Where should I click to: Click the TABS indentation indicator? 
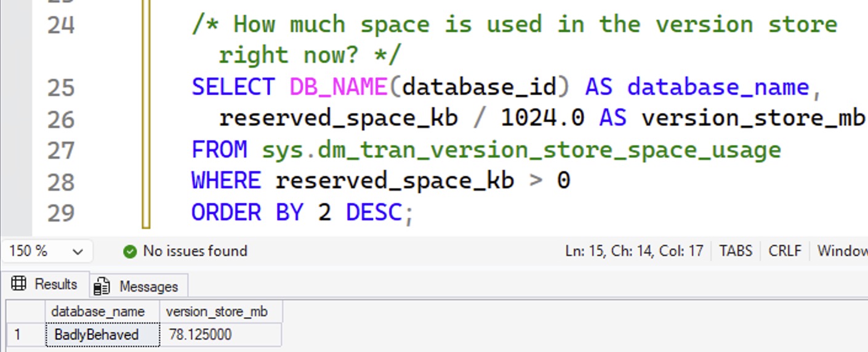coord(736,251)
